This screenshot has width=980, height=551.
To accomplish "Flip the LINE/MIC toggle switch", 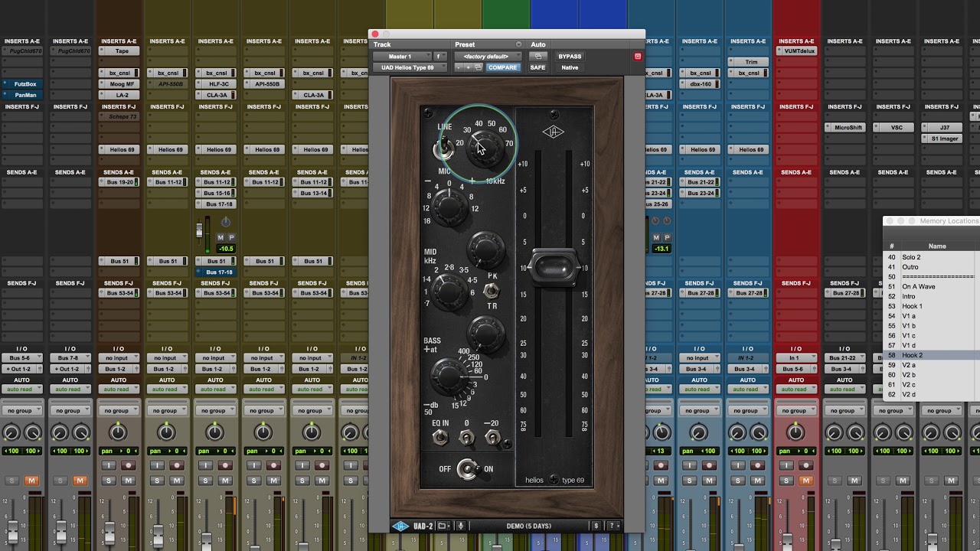I will point(443,148).
